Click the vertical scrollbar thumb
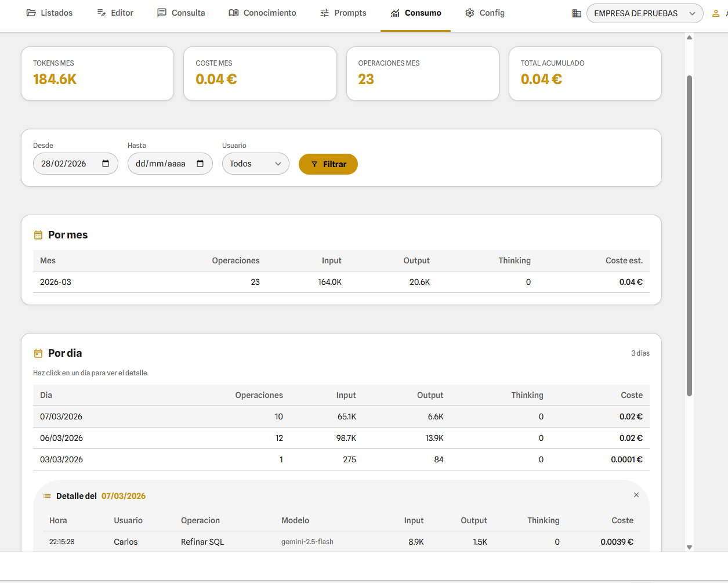Screen dimensions: 728x583 click(x=689, y=236)
